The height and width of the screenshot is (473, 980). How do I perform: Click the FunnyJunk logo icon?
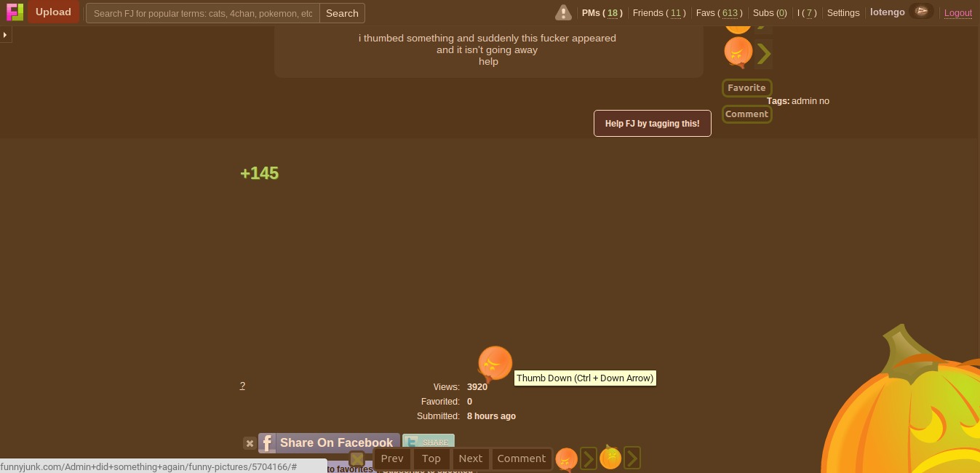(15, 12)
